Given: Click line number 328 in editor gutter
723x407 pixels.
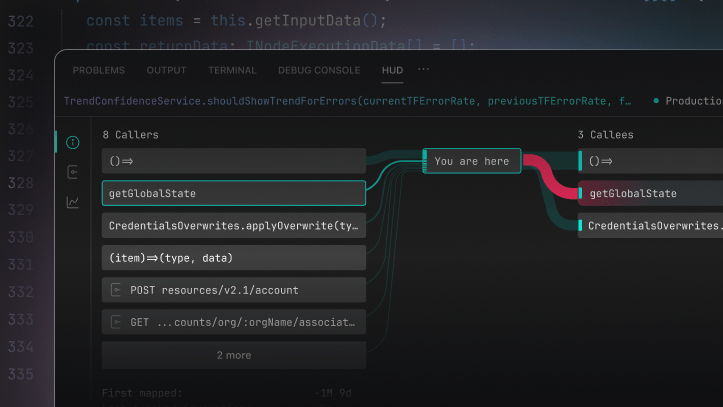Looking at the screenshot, I should pyautogui.click(x=21, y=183).
